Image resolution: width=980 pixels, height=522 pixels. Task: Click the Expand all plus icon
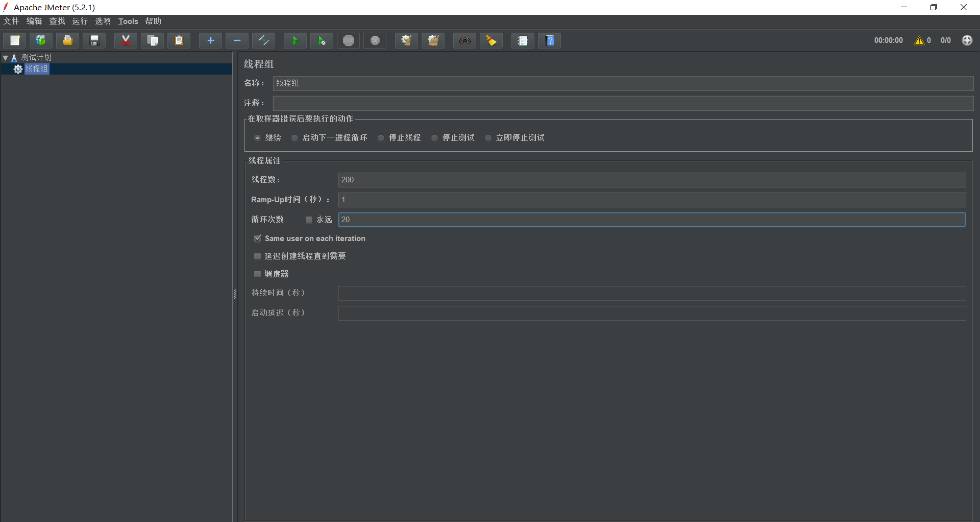click(210, 40)
